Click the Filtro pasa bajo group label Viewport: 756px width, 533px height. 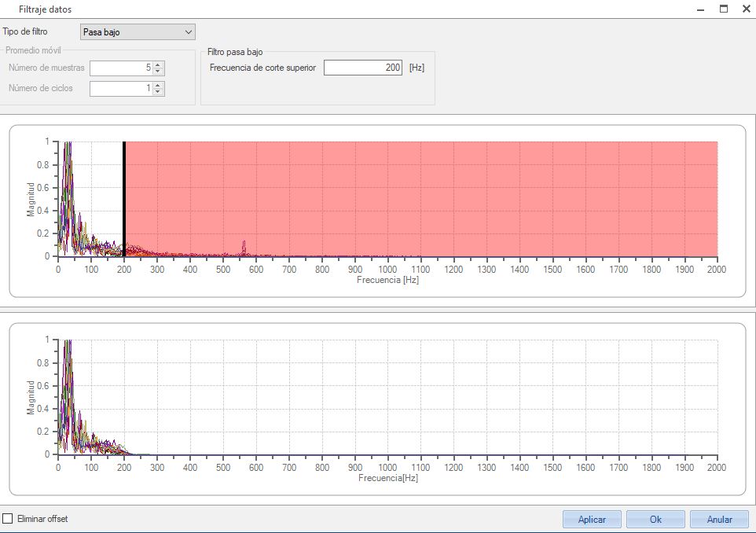[x=235, y=52]
